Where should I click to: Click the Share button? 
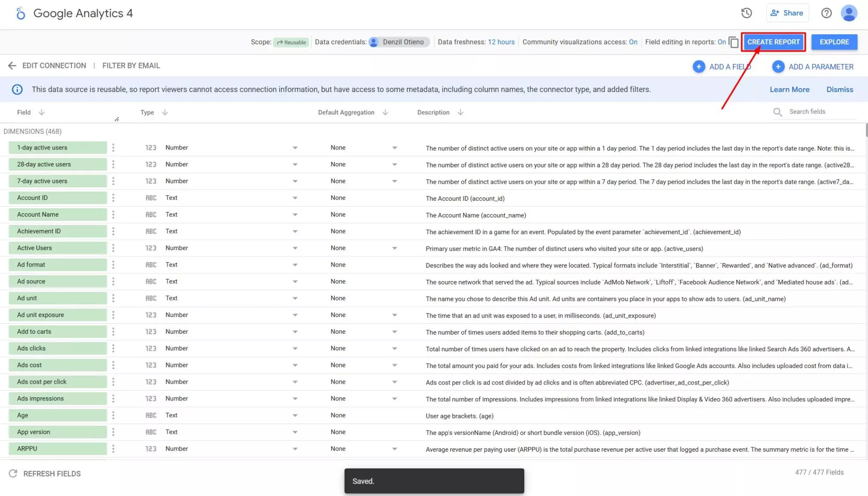(x=787, y=13)
